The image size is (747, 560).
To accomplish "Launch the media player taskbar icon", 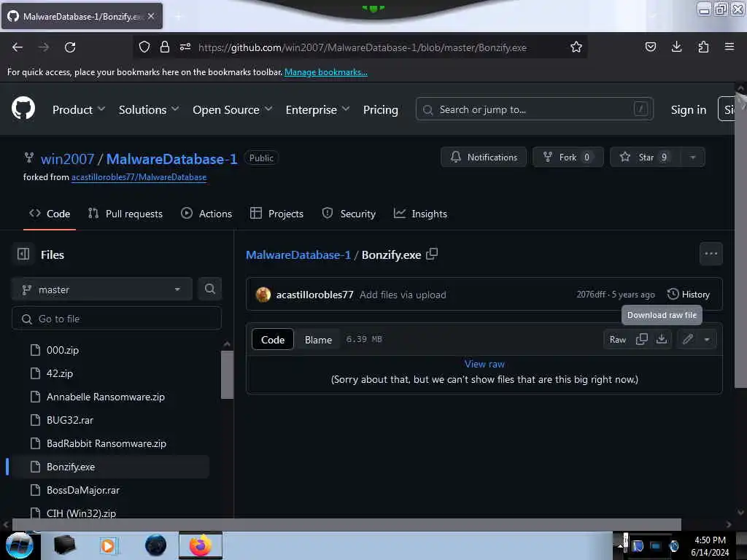I will click(x=108, y=545).
